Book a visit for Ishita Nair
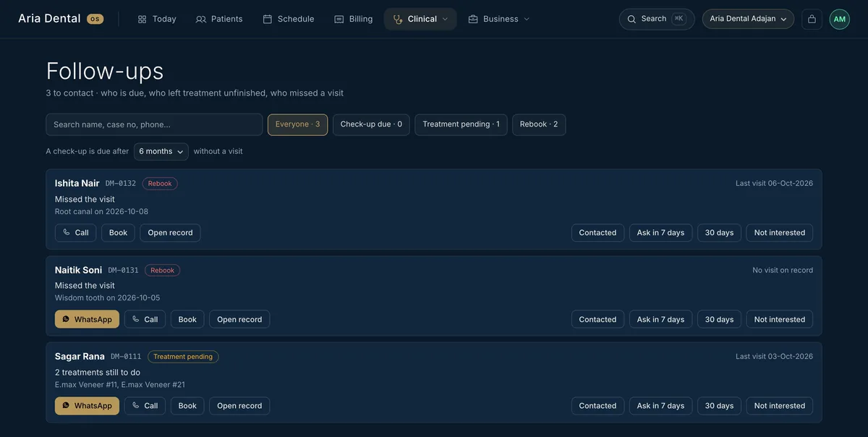Screen dimensions: 868x437 (x=118, y=233)
